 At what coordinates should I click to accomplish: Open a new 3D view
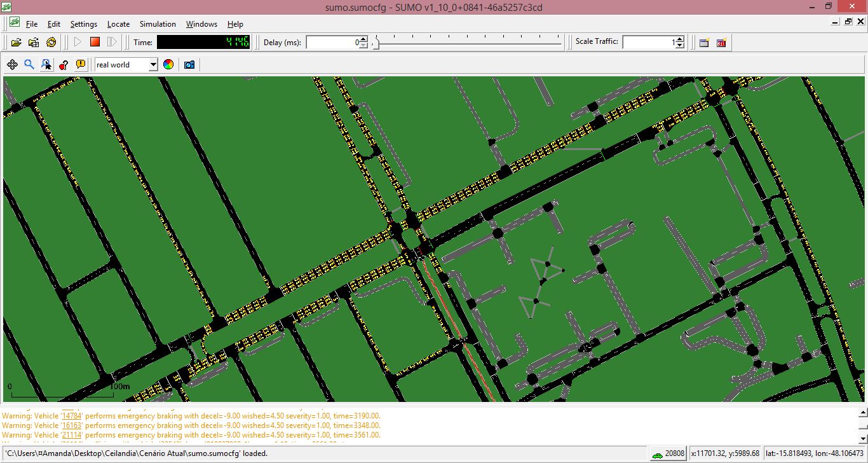[721, 43]
